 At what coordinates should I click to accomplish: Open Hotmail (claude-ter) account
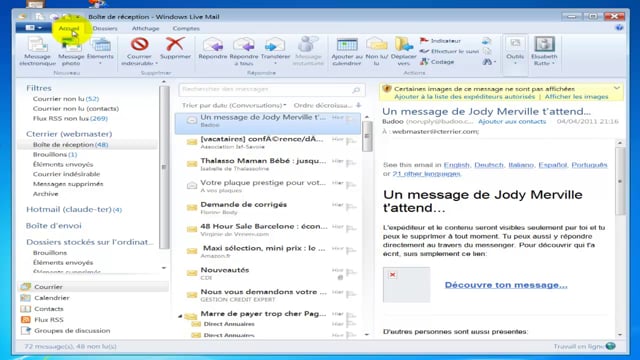click(x=73, y=209)
